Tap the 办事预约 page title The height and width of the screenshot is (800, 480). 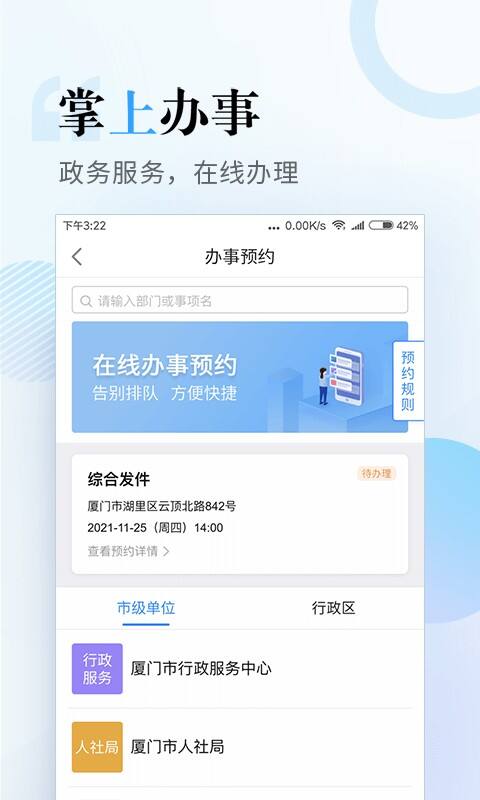[240, 257]
